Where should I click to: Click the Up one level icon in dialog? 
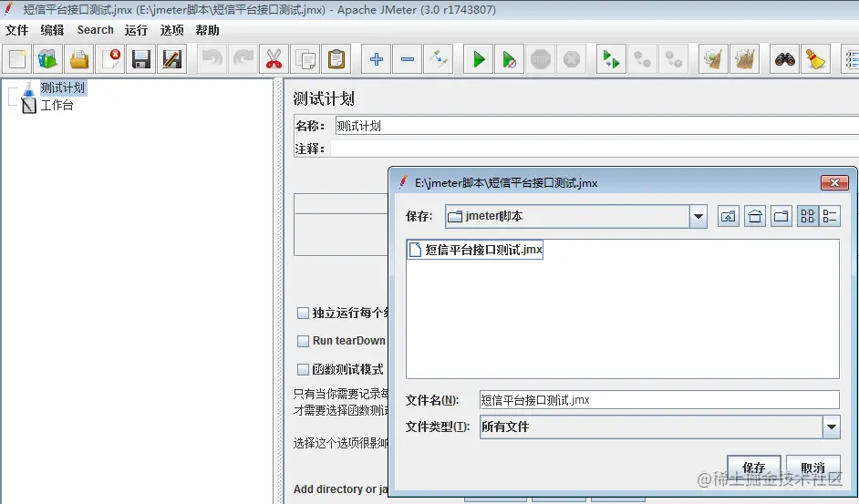pyautogui.click(x=728, y=216)
